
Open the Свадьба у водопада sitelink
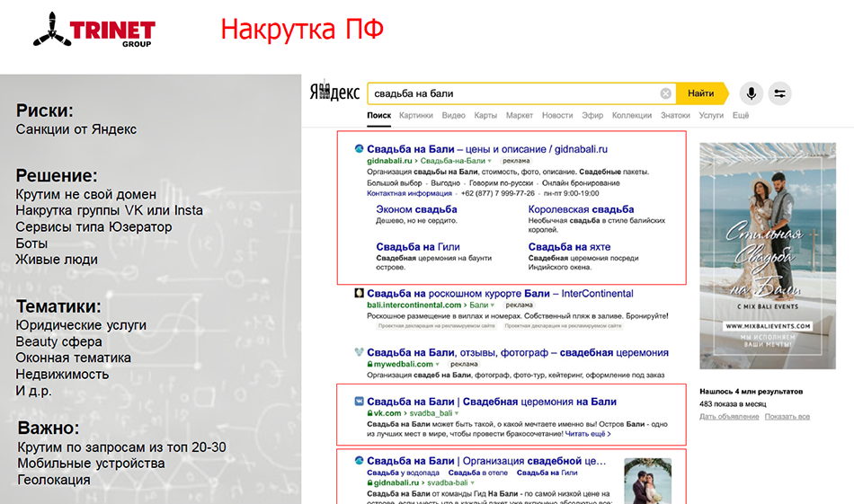pos(403,473)
